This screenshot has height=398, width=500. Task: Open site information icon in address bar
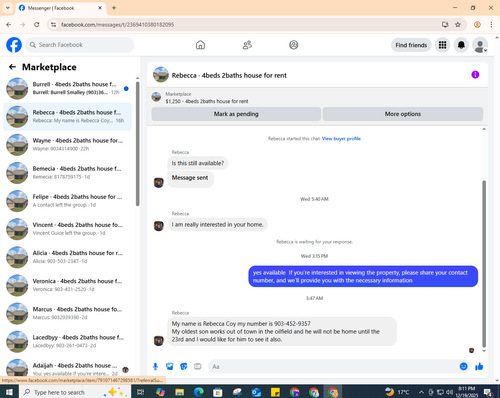point(53,25)
